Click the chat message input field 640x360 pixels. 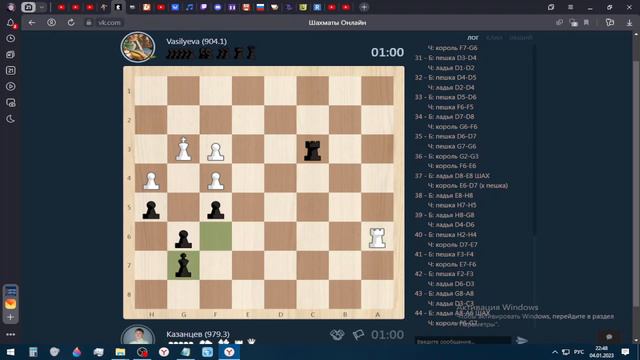(463, 341)
